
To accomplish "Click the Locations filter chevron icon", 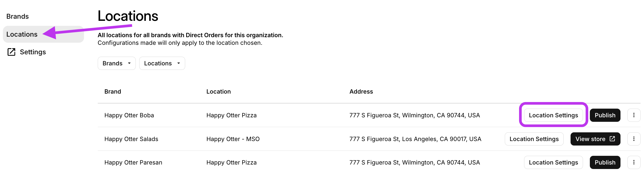I will (x=179, y=63).
